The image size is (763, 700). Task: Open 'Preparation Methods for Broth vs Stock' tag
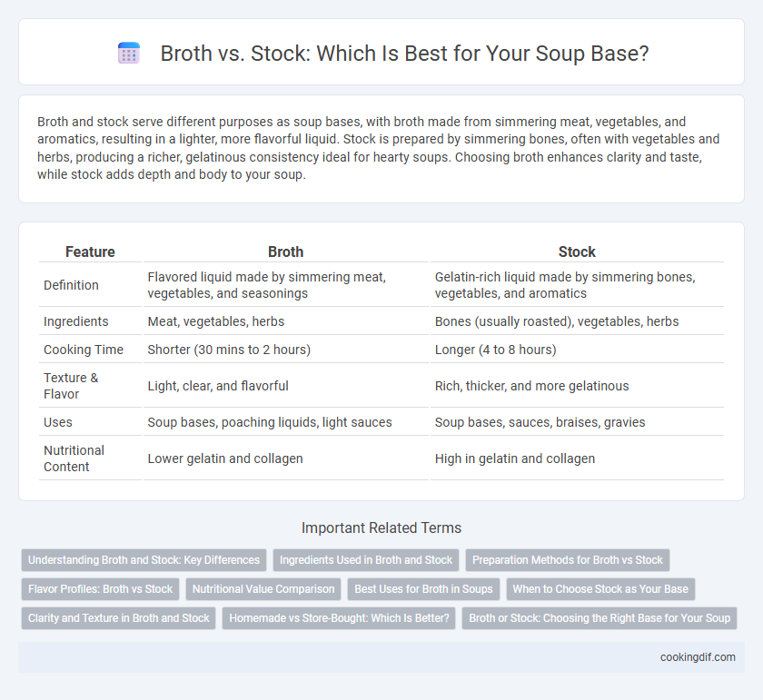click(x=568, y=560)
